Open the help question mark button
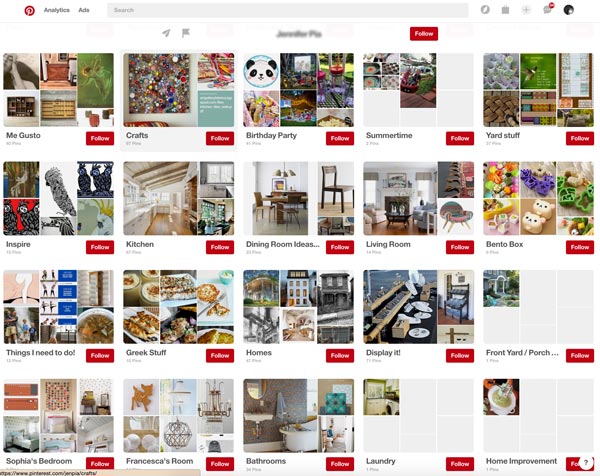Viewport: 600px width, 476px height. pos(585,463)
